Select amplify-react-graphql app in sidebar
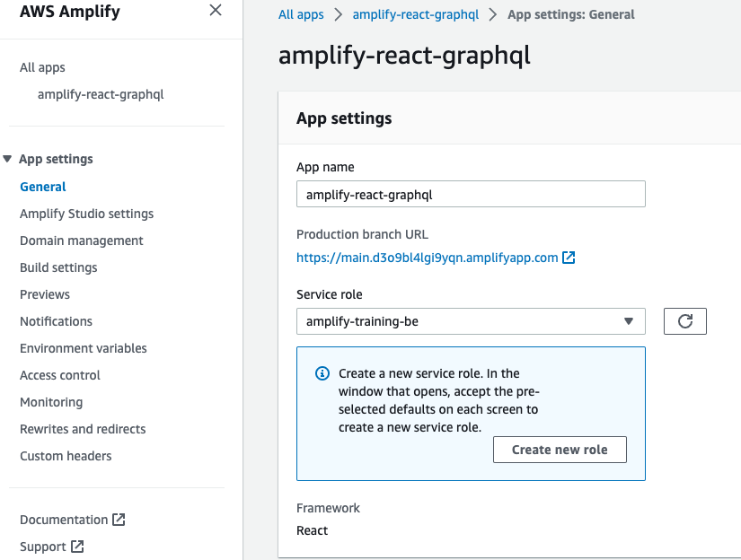The image size is (741, 560). tap(101, 94)
